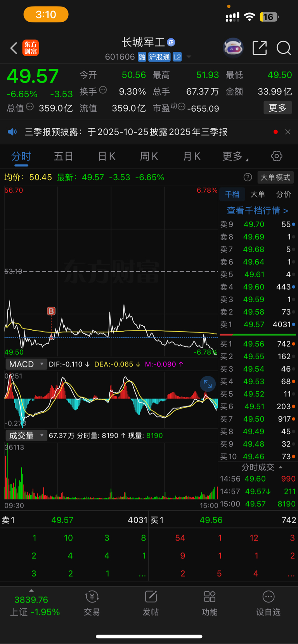
Task: Tap the buy-sell ratio bar
Action: [258, 334]
